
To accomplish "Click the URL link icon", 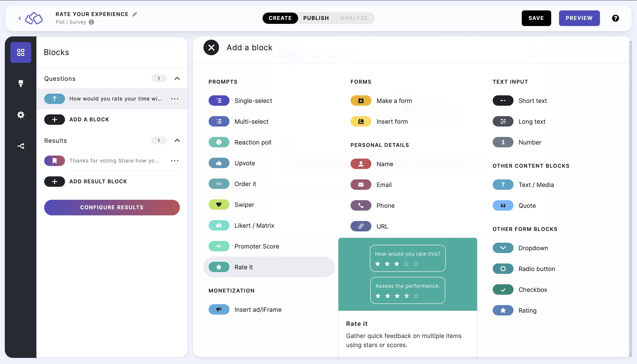I will (x=361, y=226).
